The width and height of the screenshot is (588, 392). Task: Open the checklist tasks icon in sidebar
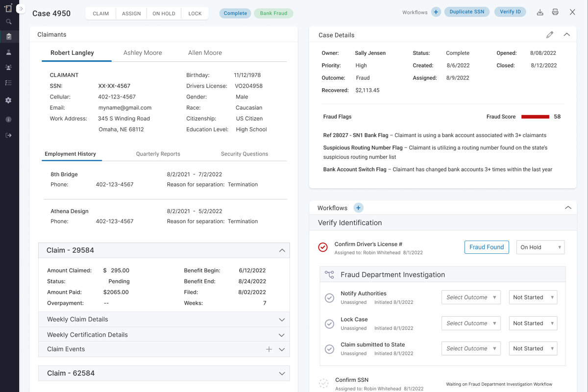[8, 83]
